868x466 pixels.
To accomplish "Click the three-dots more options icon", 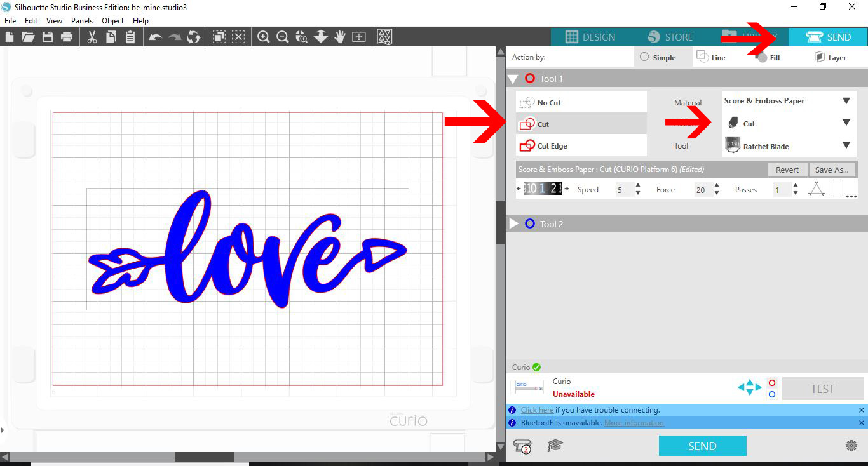I will (x=852, y=197).
